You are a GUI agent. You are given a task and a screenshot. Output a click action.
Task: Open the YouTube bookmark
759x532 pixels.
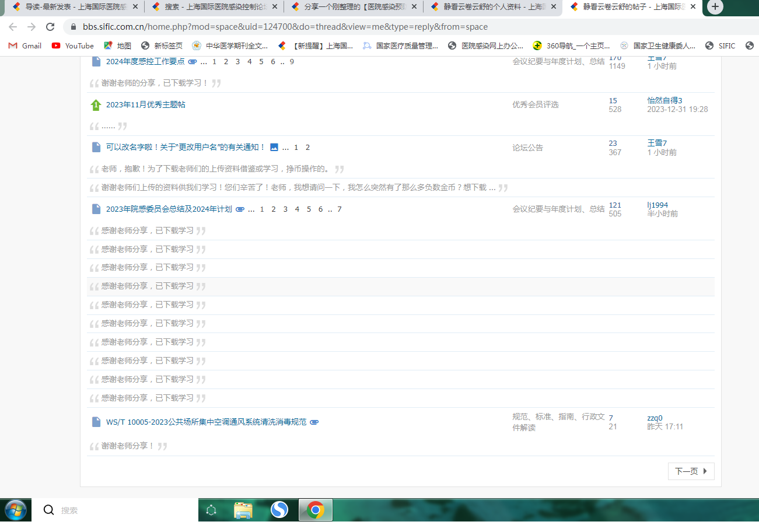(72, 45)
